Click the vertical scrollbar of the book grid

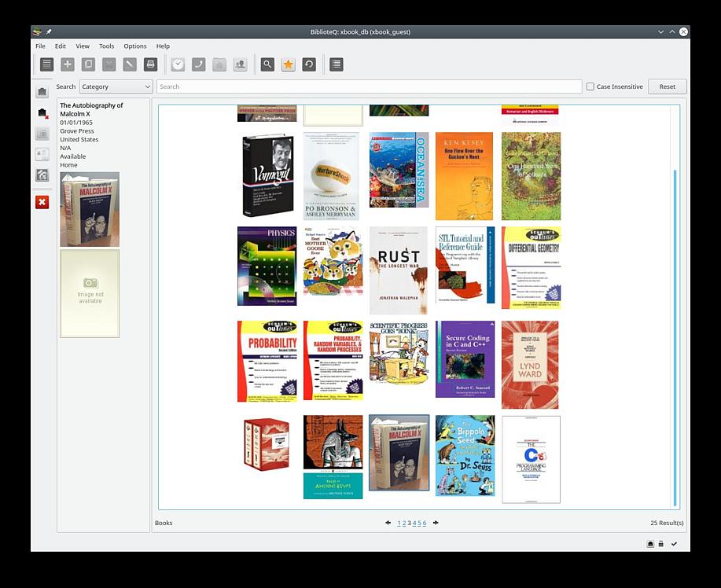click(675, 338)
